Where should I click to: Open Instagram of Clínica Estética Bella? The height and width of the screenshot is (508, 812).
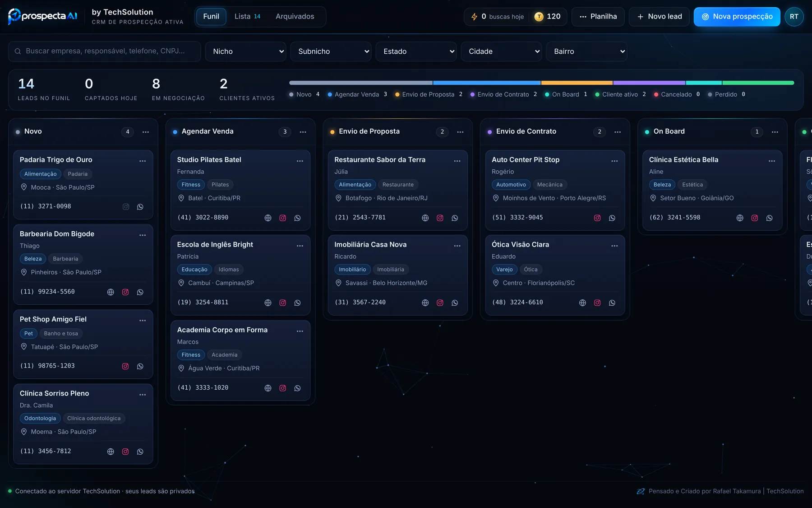[755, 218]
